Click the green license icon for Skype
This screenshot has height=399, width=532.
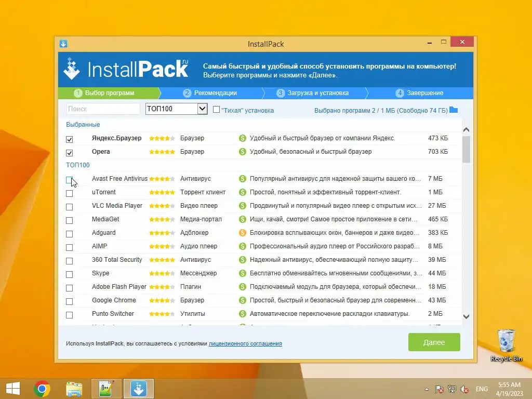242,273
